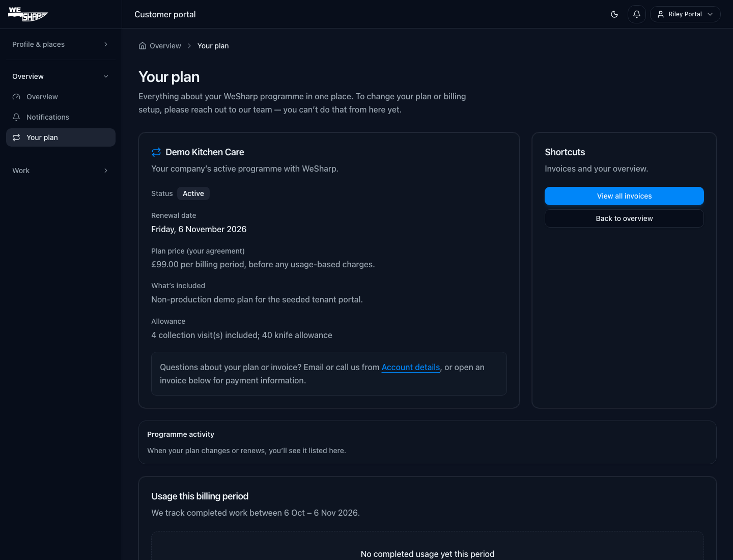
Task: Toggle dark mode moon icon
Action: coord(614,14)
